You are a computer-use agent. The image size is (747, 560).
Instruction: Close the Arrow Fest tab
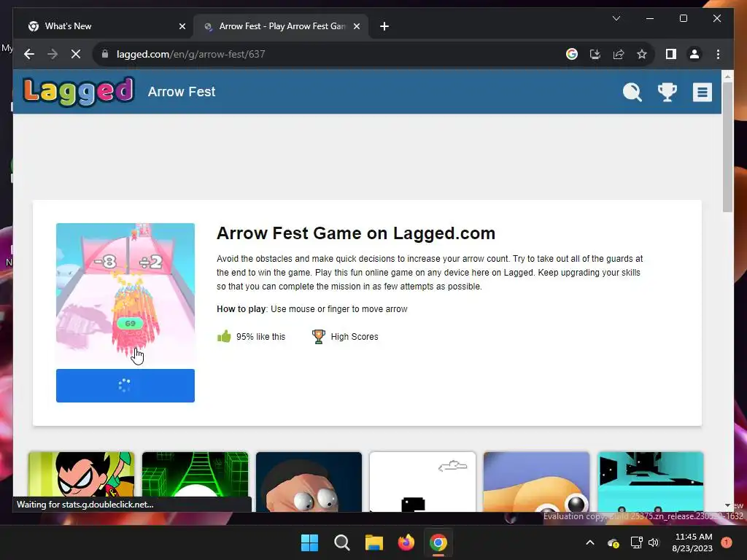point(356,26)
